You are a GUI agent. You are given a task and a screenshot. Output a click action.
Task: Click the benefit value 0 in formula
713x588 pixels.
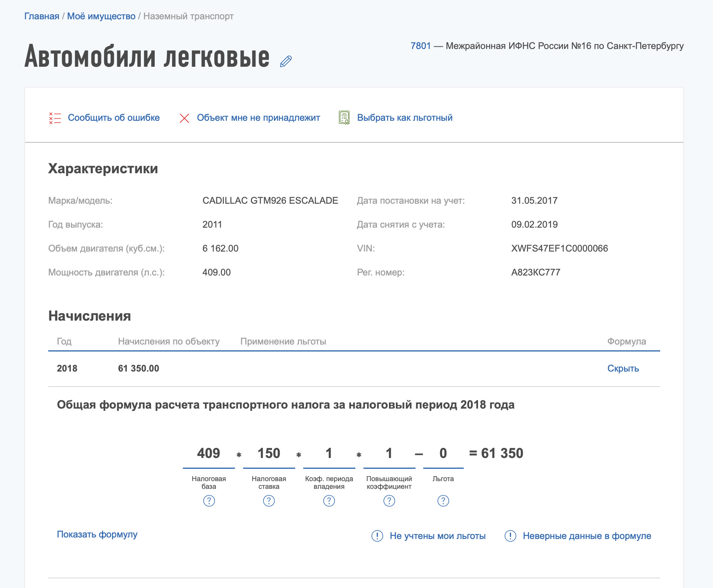pos(443,453)
